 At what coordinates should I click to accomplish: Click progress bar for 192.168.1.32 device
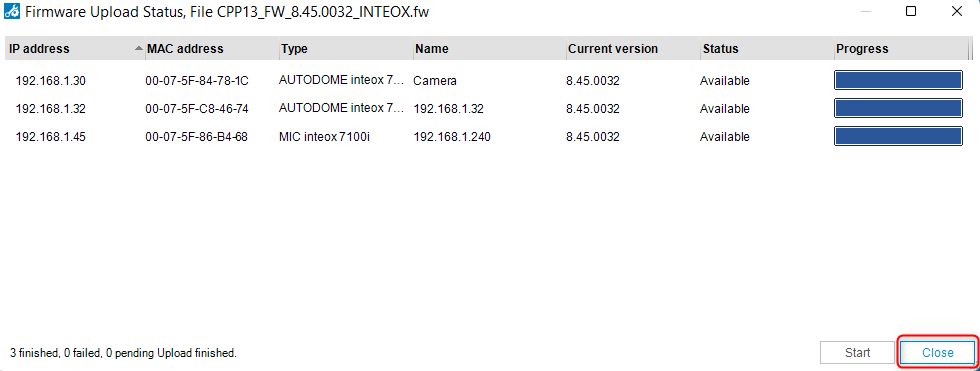pyautogui.click(x=898, y=108)
